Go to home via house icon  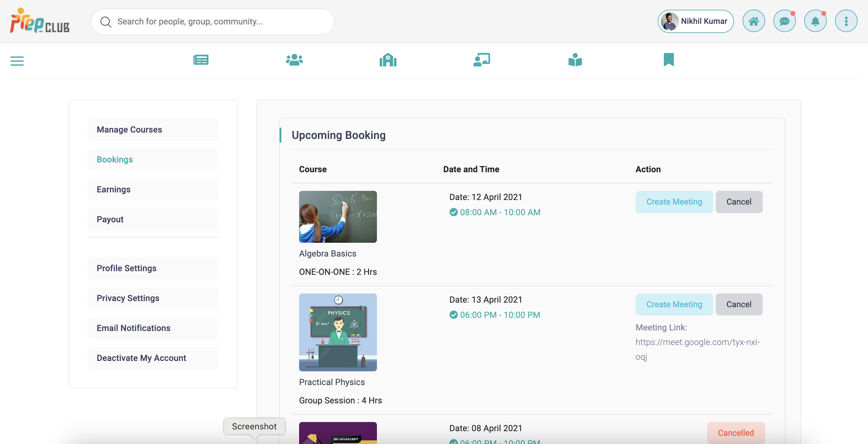754,21
